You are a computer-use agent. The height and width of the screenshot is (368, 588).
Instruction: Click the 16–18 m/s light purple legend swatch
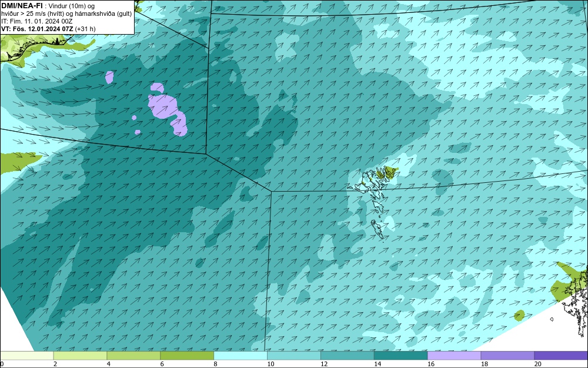(x=454, y=355)
